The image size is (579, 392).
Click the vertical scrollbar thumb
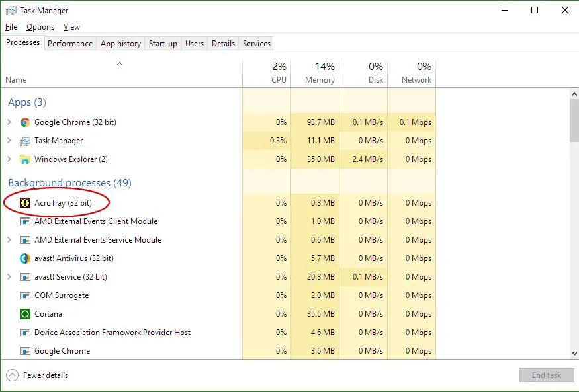(x=574, y=121)
